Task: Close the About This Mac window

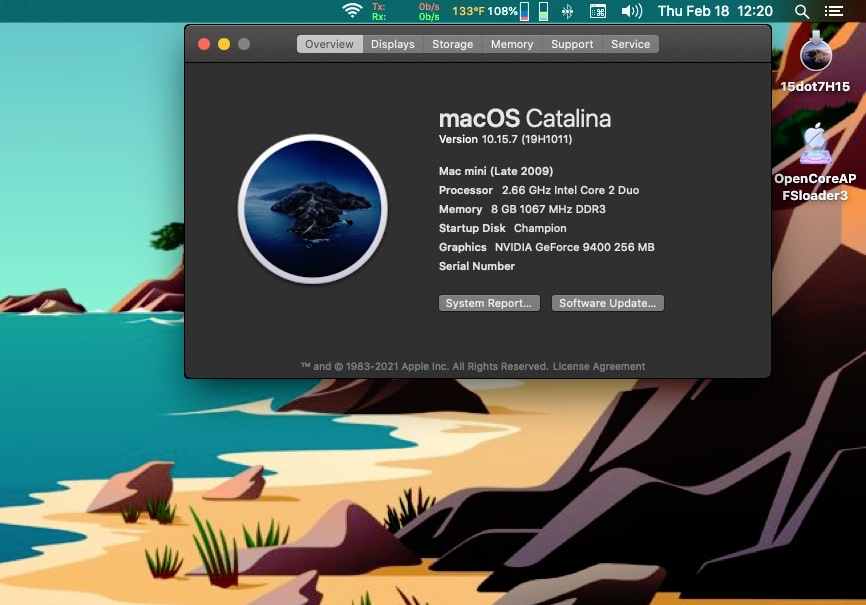Action: 204,44
